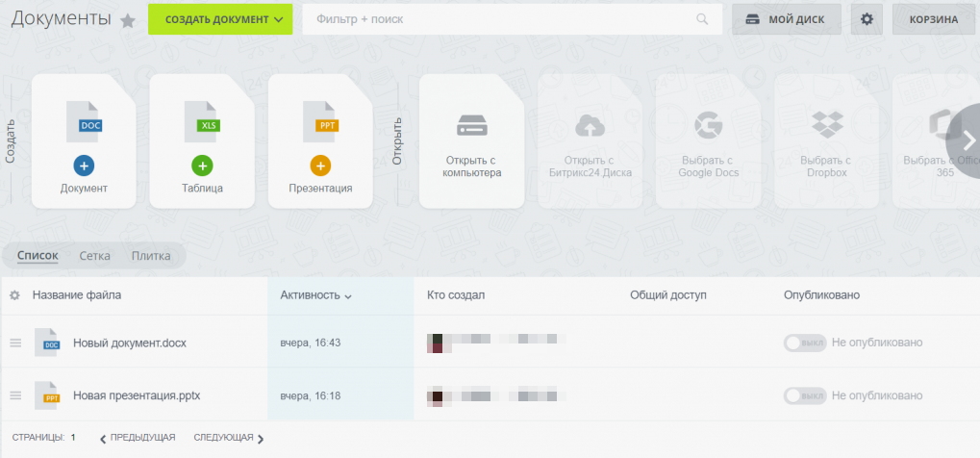The width and height of the screenshot is (980, 458).
Task: Sort by Кто создал column
Action: tap(456, 294)
